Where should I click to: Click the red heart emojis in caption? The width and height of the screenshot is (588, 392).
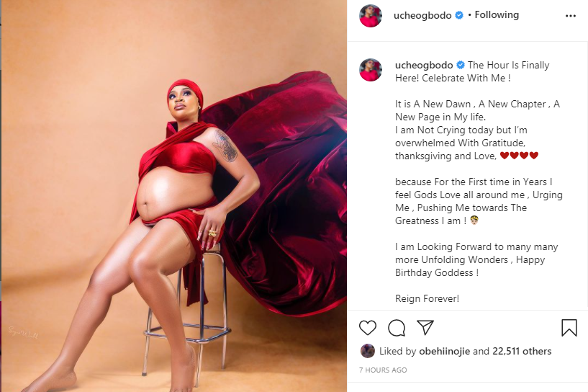[519, 156]
